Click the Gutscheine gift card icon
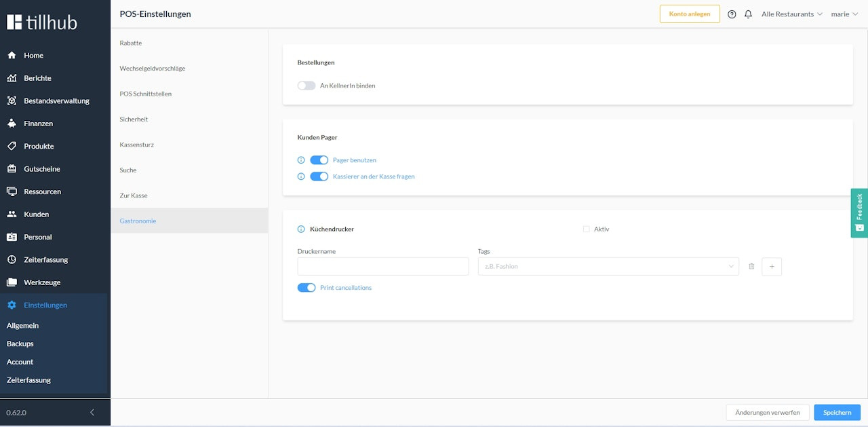The height and width of the screenshot is (427, 868). pos(12,169)
